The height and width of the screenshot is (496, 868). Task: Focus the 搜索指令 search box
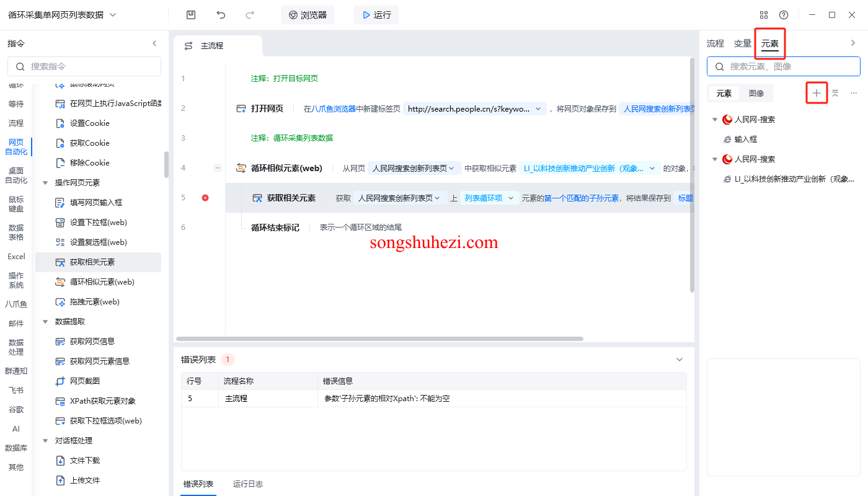[x=84, y=66]
